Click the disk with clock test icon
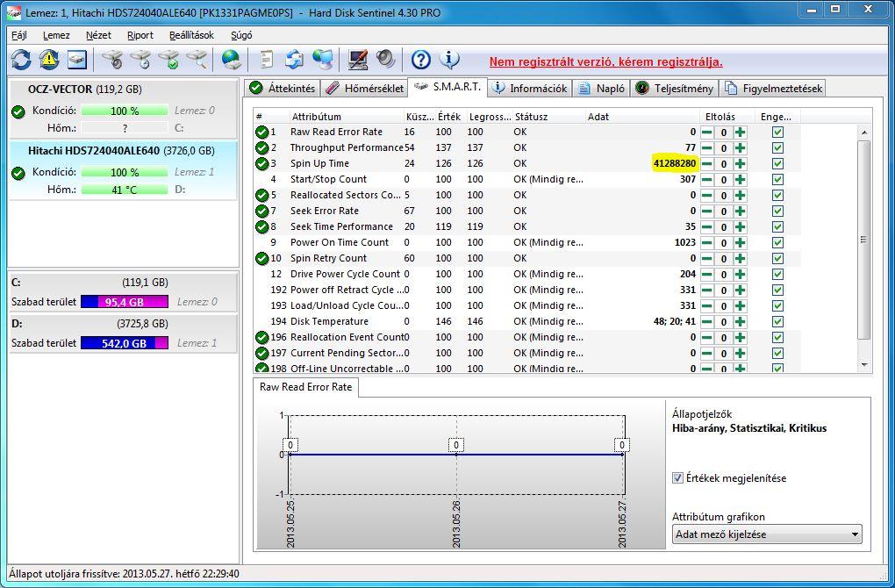895x588 pixels. (x=140, y=60)
